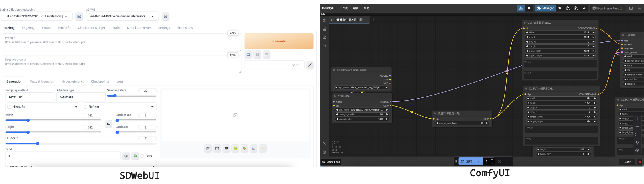Open ComfyUI node library sidebar icon
The image size is (644, 184).
pos(324,29)
